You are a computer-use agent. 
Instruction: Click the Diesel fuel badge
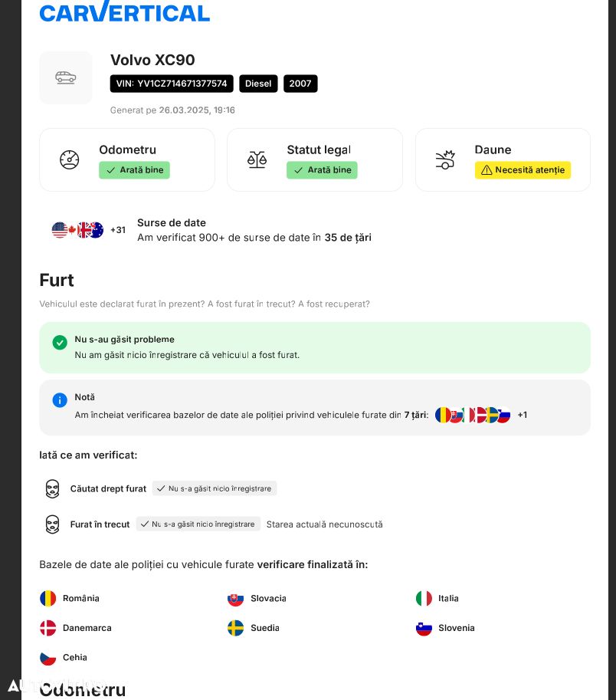(258, 84)
